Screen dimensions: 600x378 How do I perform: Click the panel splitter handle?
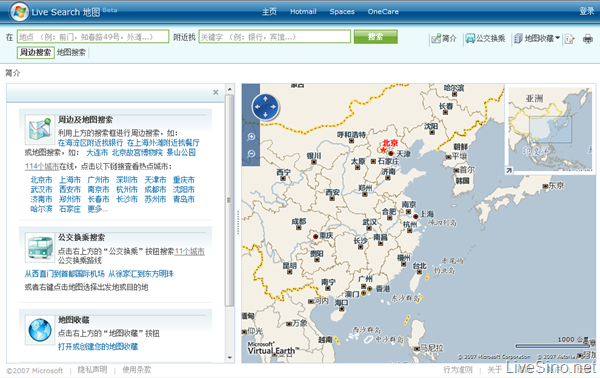tap(238, 222)
